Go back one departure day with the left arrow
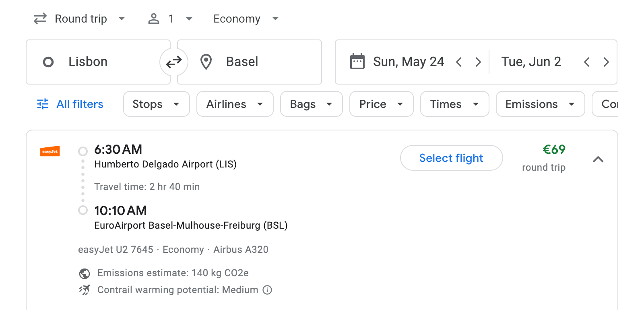 click(459, 62)
